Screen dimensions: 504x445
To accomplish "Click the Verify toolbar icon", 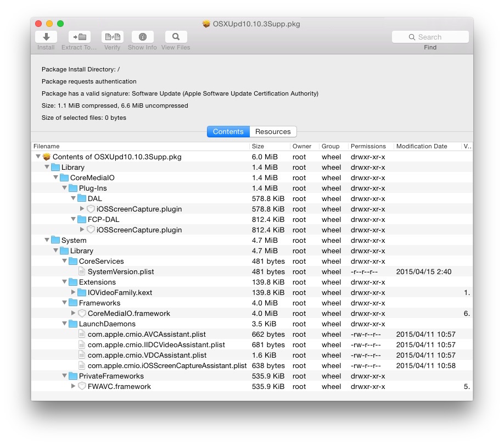I will tap(113, 37).
